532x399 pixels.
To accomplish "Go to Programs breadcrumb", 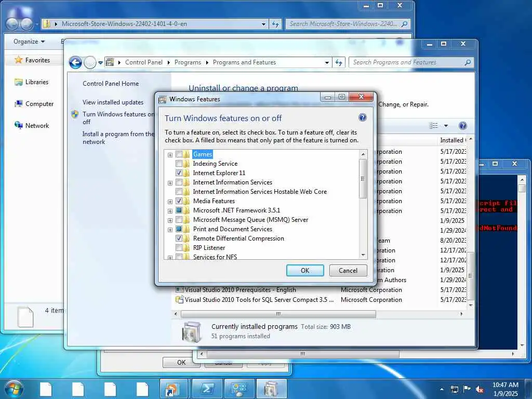I will (188, 62).
